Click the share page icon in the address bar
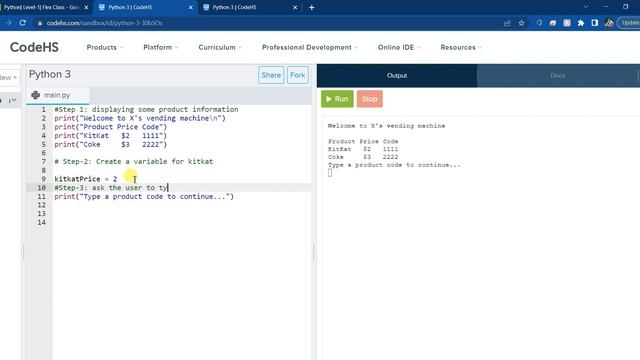640x360 pixels. [507, 23]
